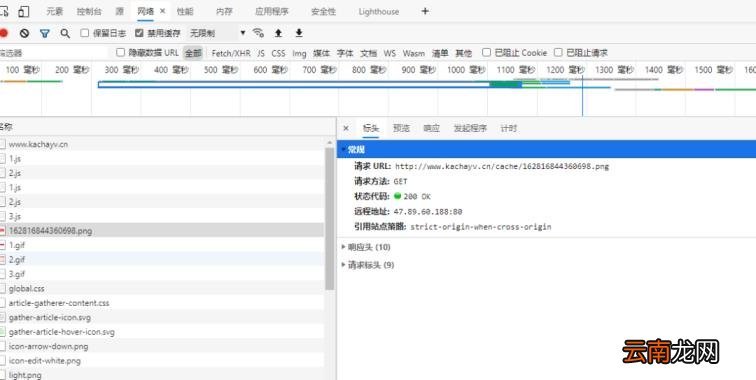This screenshot has width=756, height=380.
Task: Filter requests by 字体
Action: 345,53
